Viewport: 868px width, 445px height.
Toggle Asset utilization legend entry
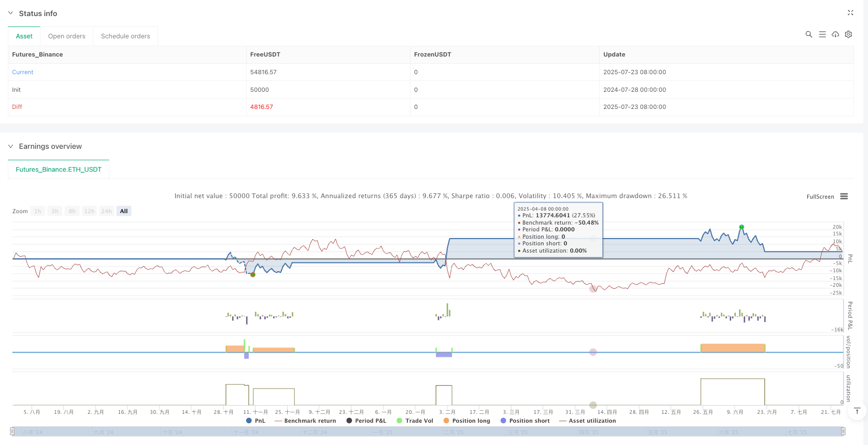pos(592,421)
